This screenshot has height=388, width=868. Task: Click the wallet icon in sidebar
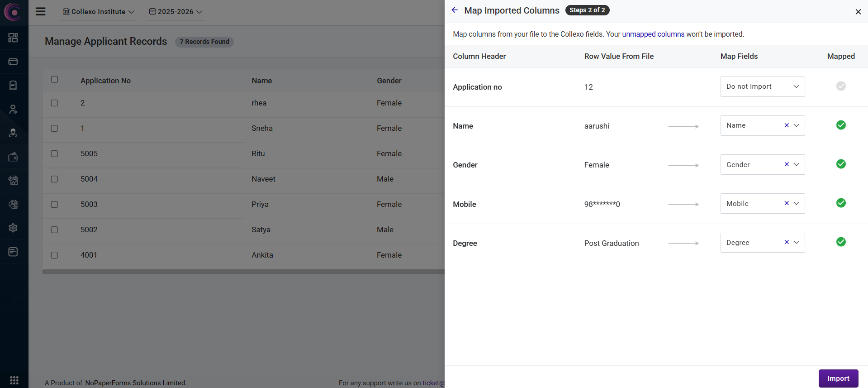point(13,157)
